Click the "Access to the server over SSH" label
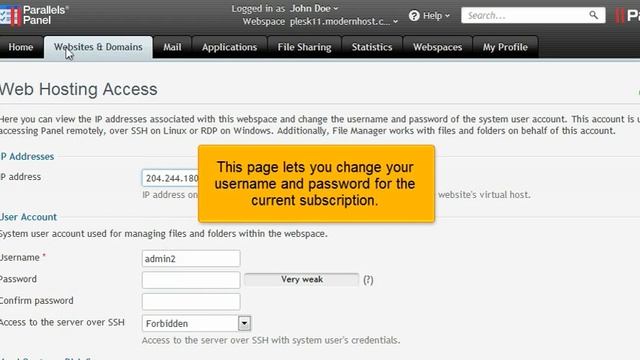This screenshot has width=640, height=360. point(62,322)
